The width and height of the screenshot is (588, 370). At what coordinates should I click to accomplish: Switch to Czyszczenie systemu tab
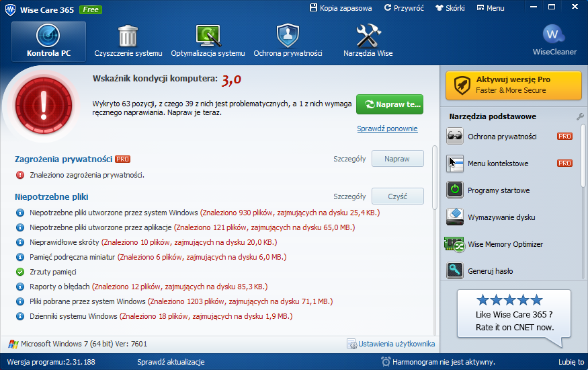tap(128, 41)
